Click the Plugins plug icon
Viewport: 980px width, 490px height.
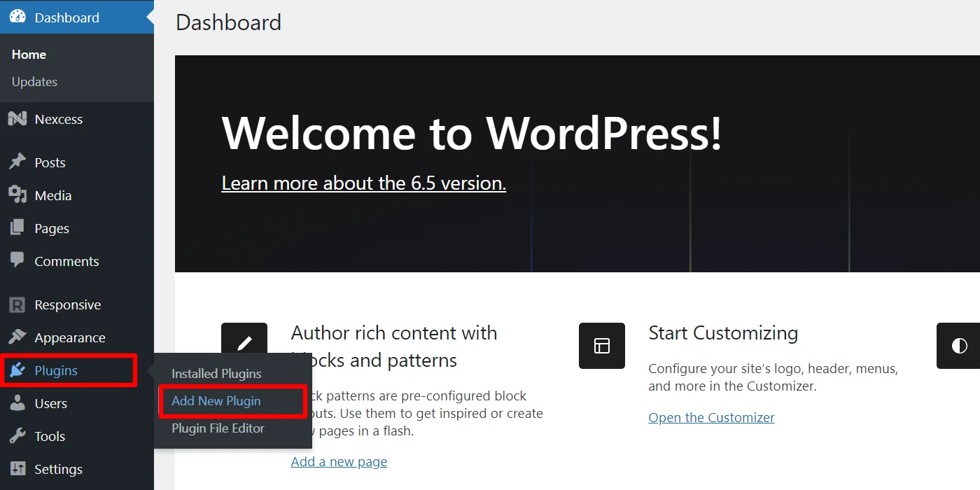coord(17,370)
